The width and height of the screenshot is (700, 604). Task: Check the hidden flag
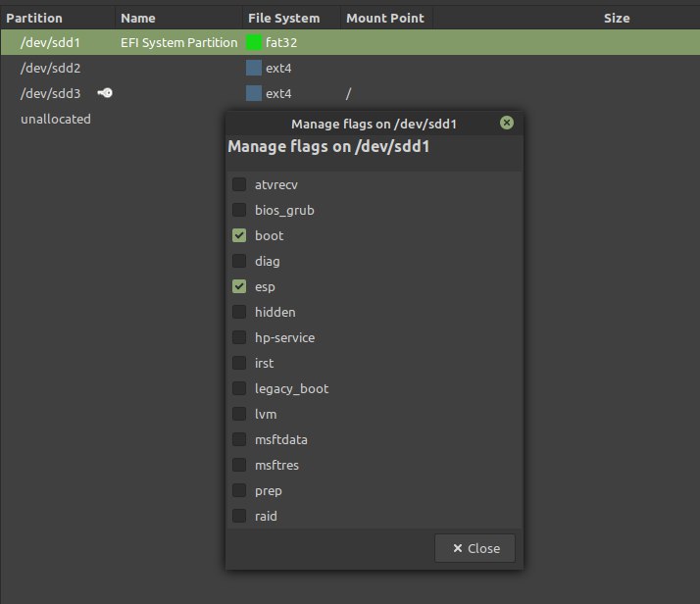pyautogui.click(x=239, y=312)
